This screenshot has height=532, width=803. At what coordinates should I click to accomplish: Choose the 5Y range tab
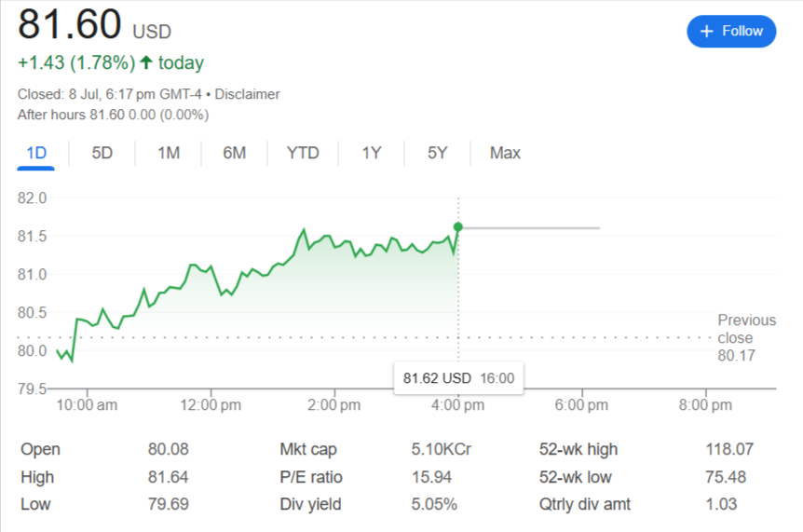[x=437, y=153]
